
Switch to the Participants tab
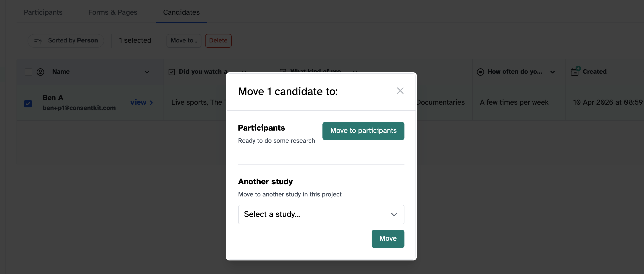click(43, 12)
